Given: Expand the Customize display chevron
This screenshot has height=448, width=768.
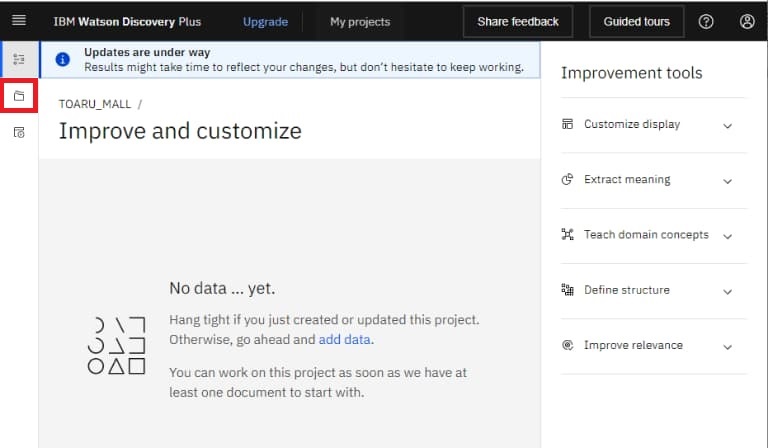Looking at the screenshot, I should coord(727,126).
